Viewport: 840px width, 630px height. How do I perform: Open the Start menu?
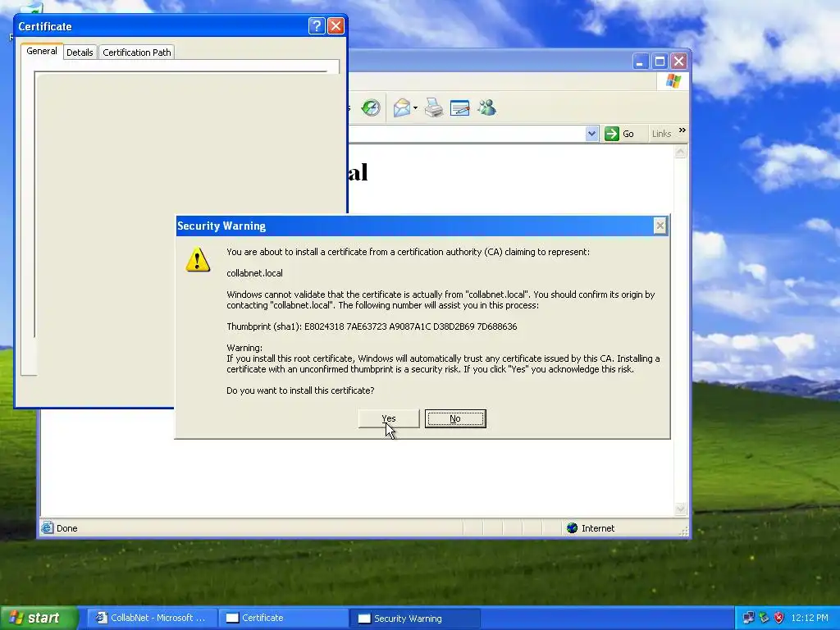click(x=39, y=618)
